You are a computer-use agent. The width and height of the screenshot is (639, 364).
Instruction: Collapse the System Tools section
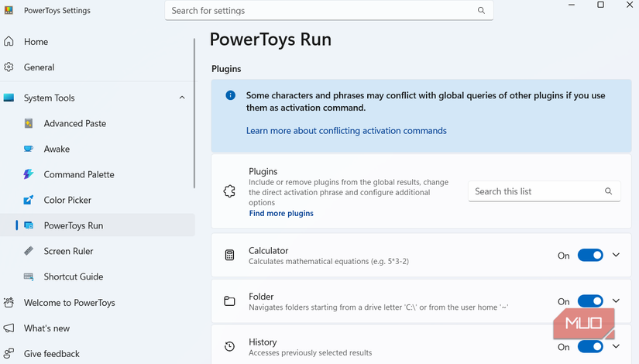pos(182,98)
